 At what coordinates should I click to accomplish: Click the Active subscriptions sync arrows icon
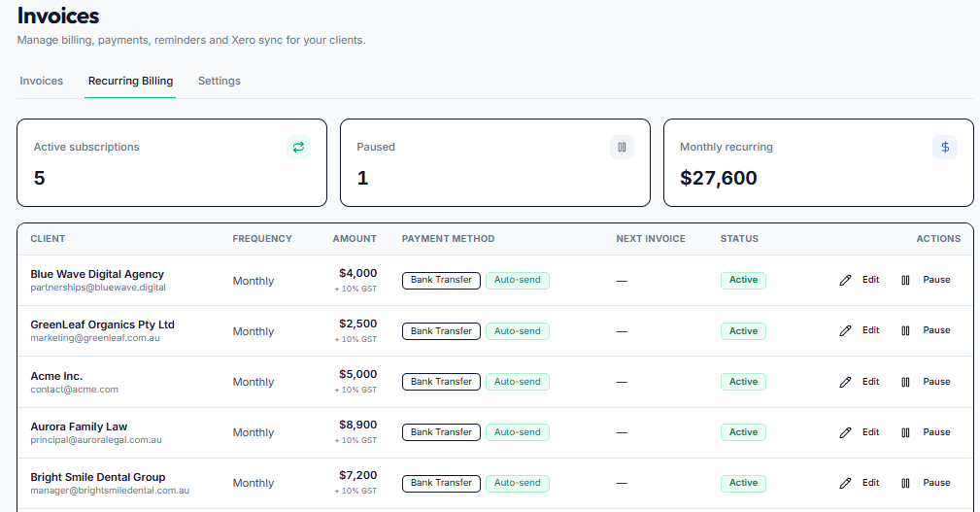click(x=299, y=147)
